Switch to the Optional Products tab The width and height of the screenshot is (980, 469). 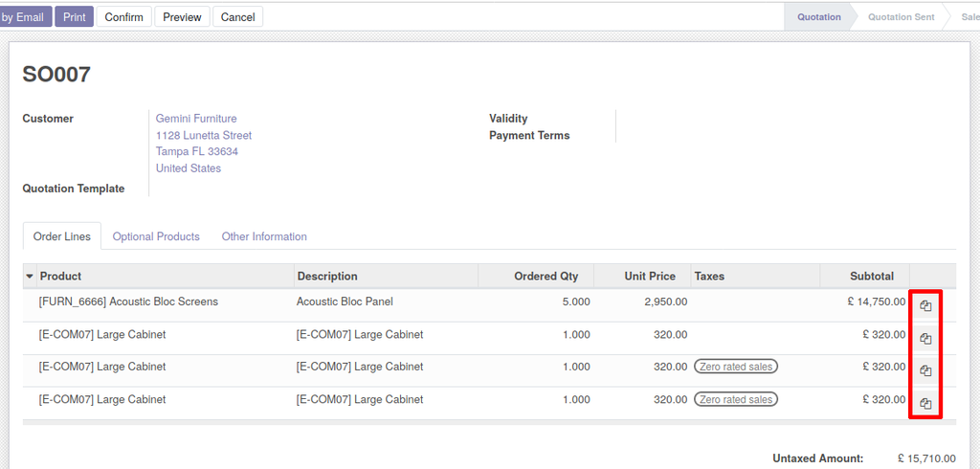pyautogui.click(x=156, y=236)
